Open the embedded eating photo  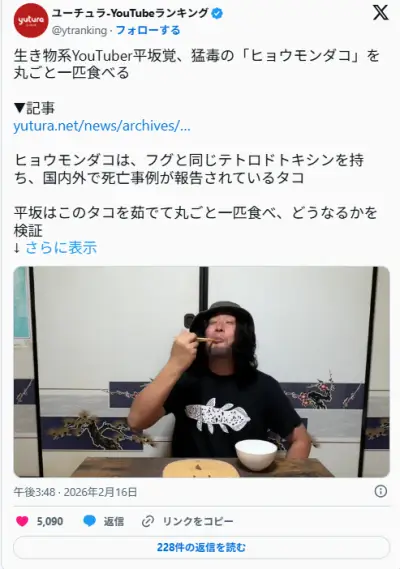click(201, 372)
